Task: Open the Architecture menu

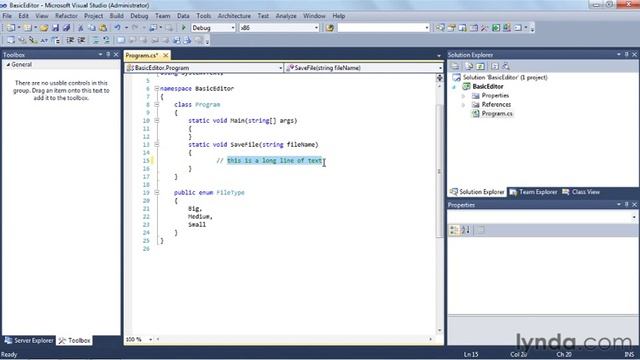Action: [234, 16]
